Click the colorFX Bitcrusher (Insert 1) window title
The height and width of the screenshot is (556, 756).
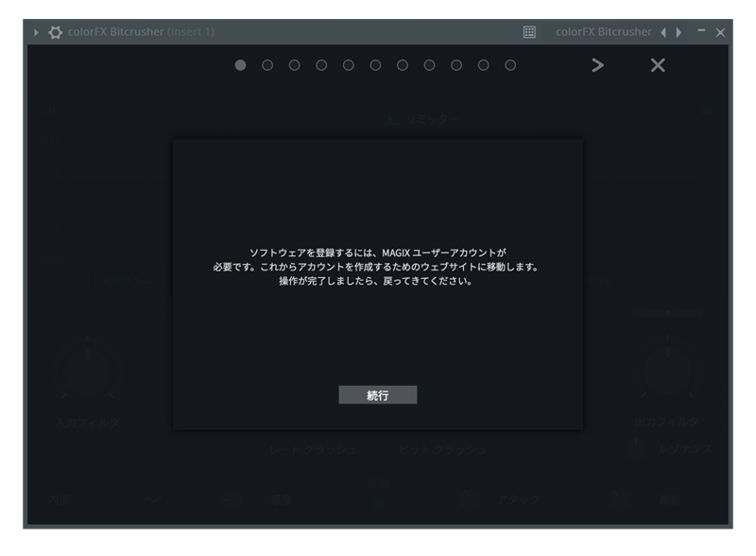pyautogui.click(x=141, y=32)
